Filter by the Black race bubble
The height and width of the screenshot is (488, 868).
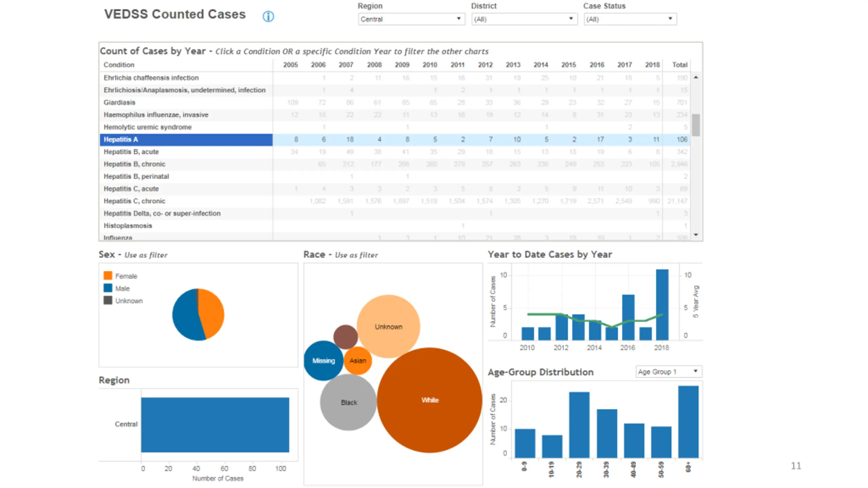(x=348, y=402)
